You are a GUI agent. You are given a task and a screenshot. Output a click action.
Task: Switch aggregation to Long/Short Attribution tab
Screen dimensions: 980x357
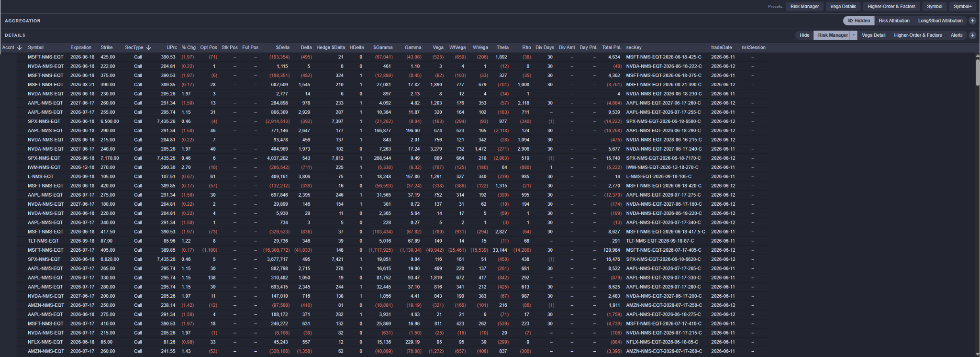click(940, 21)
